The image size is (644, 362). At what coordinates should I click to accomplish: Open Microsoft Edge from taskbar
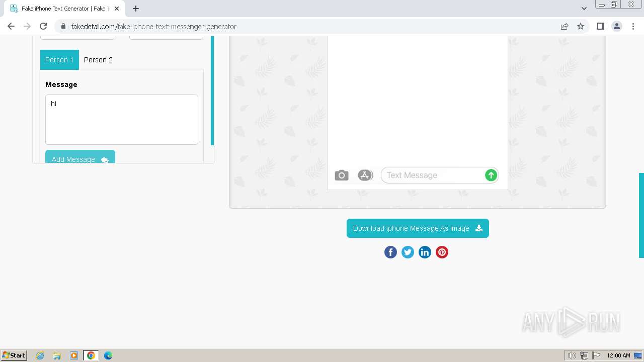click(108, 355)
